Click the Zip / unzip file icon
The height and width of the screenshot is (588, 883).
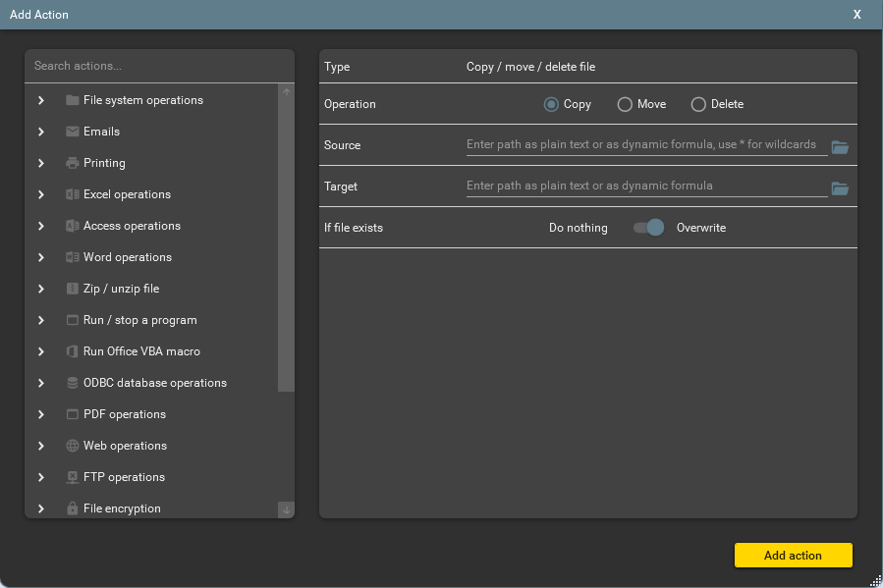[72, 289]
